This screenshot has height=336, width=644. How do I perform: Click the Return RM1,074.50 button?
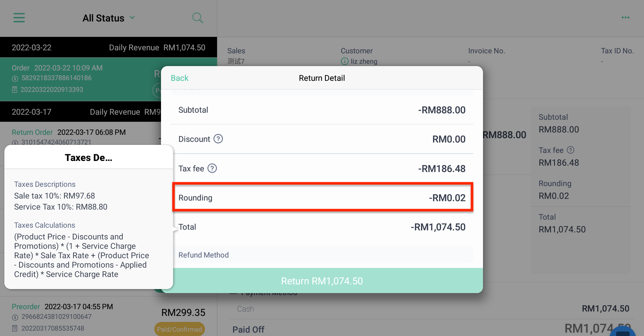click(x=322, y=281)
